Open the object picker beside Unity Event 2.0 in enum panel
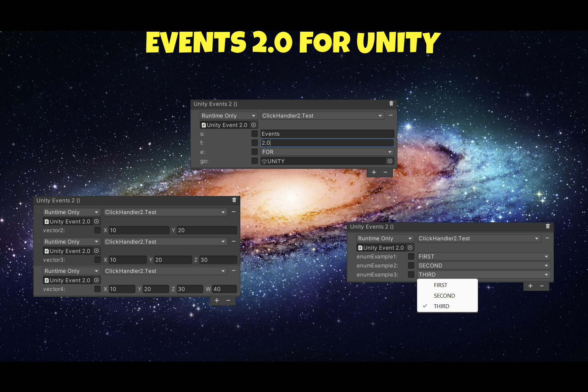This screenshot has height=392, width=588. (x=411, y=248)
